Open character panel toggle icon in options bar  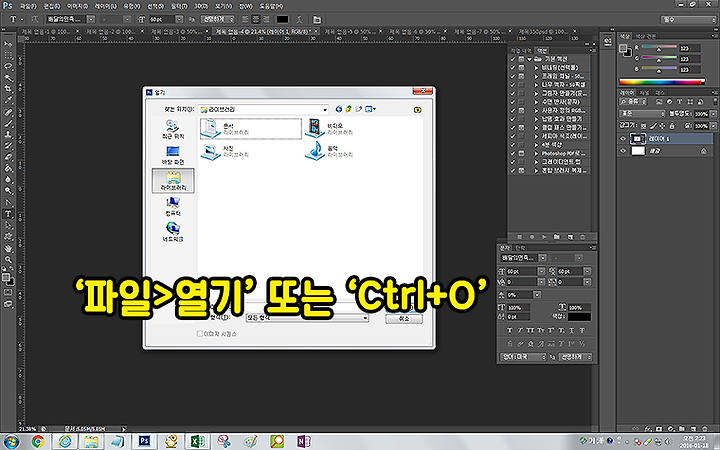(317, 19)
